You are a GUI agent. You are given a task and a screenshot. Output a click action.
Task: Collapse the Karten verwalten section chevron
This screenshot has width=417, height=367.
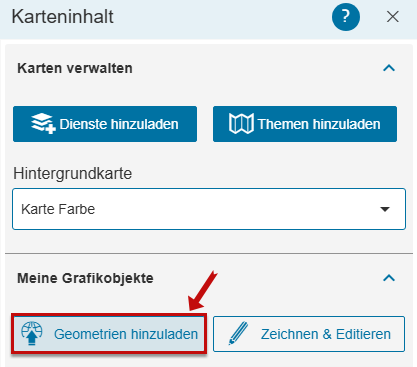[389, 68]
